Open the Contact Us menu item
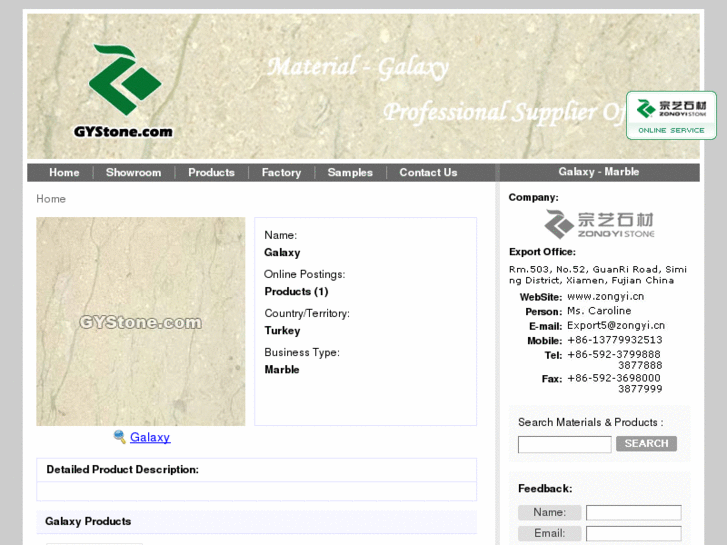Screen dimensions: 727x545 [428, 173]
